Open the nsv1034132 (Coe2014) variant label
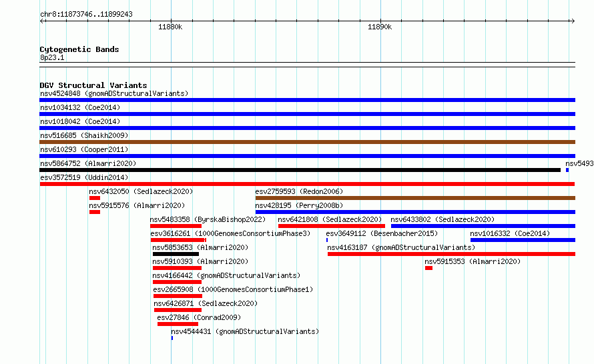The image size is (594, 364). click(80, 107)
